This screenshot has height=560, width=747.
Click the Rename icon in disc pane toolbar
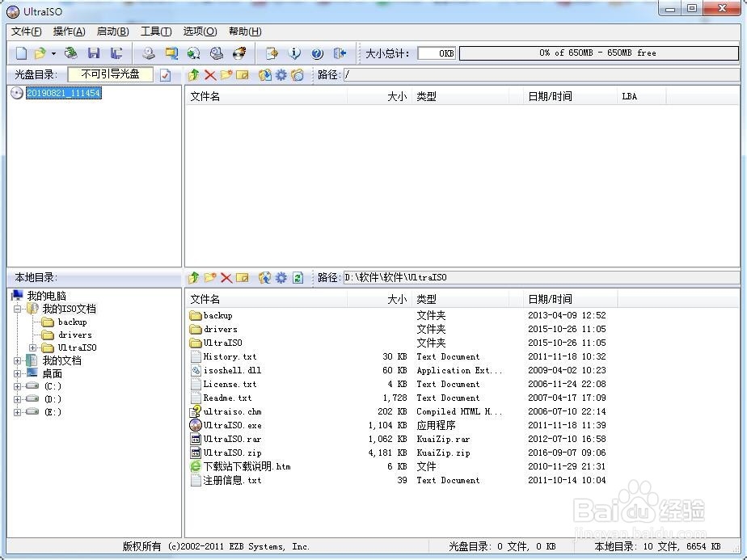(x=242, y=75)
